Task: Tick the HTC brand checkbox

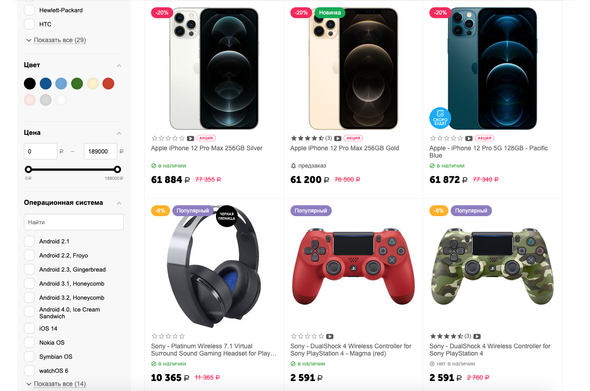Action: click(x=29, y=24)
